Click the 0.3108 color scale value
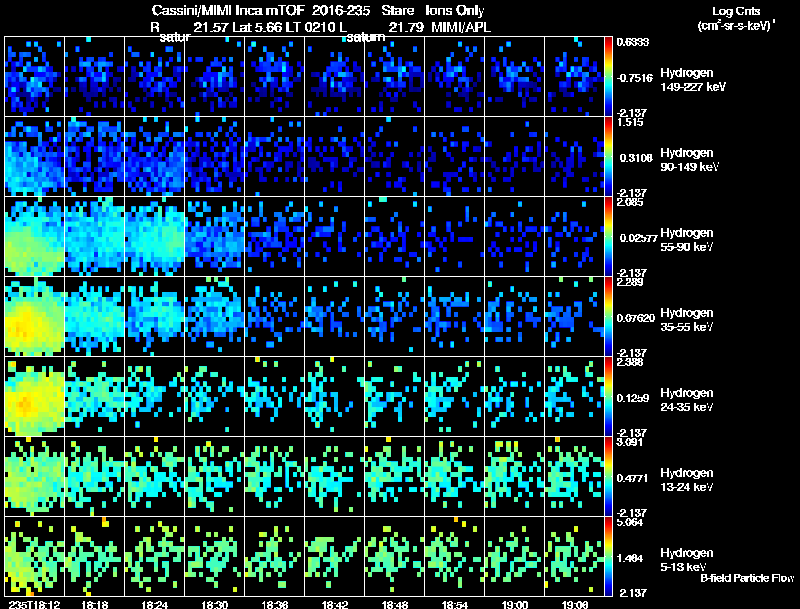Viewport: 800px width, 609px height. pyautogui.click(x=636, y=158)
